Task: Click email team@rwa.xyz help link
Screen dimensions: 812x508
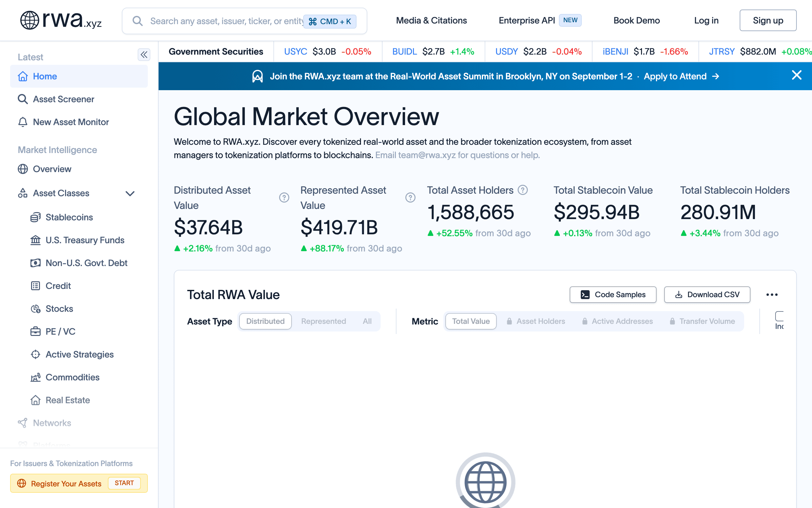Action: (x=457, y=155)
